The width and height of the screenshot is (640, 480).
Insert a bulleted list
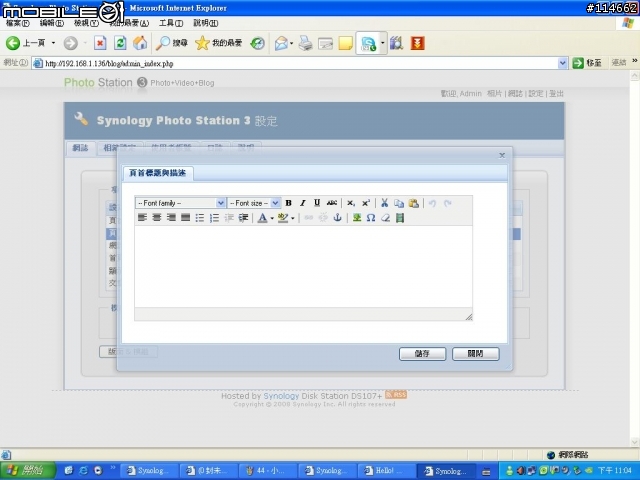tap(200, 218)
